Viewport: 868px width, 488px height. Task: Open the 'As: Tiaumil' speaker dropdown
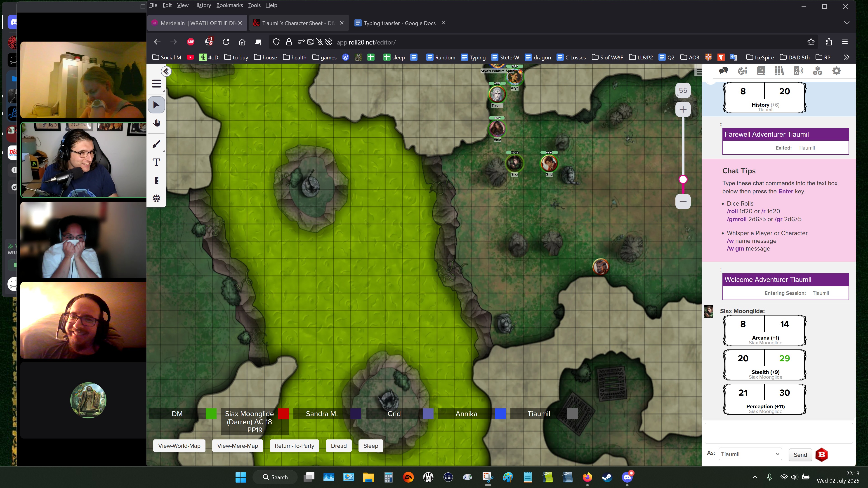click(750, 454)
